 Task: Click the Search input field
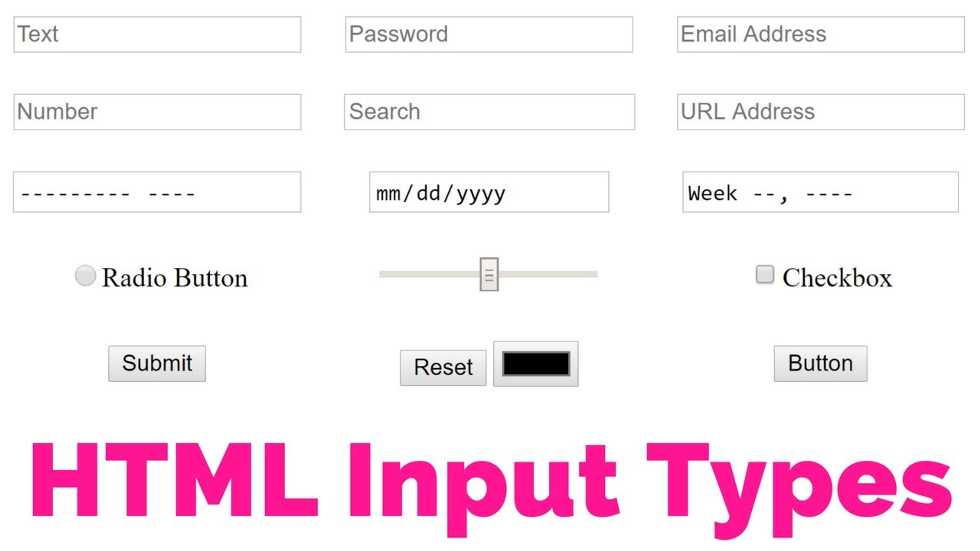coord(489,111)
